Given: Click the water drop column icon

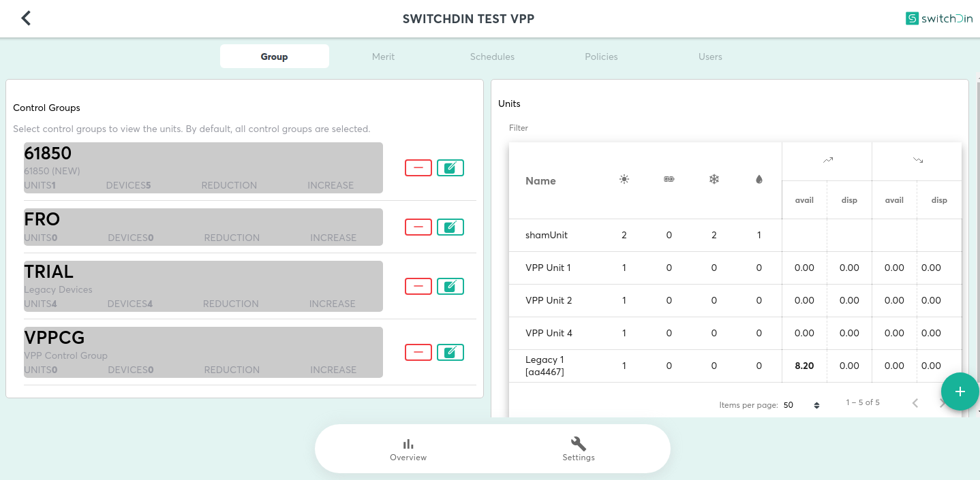Looking at the screenshot, I should (x=759, y=180).
